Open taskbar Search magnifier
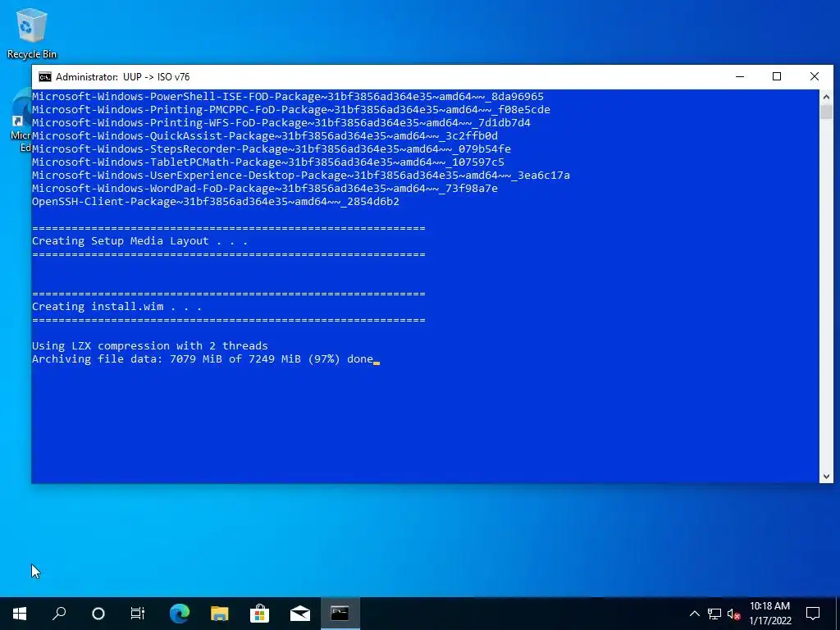 (x=59, y=613)
